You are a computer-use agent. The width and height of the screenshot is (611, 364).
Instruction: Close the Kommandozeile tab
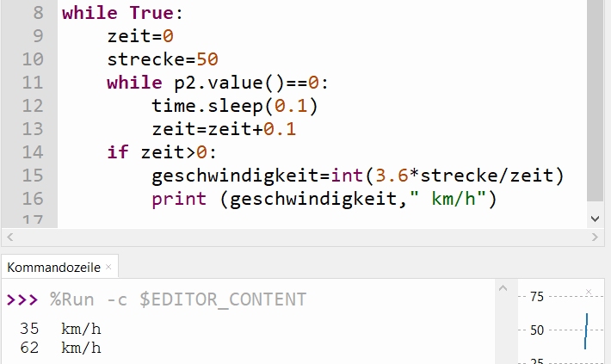click(109, 268)
